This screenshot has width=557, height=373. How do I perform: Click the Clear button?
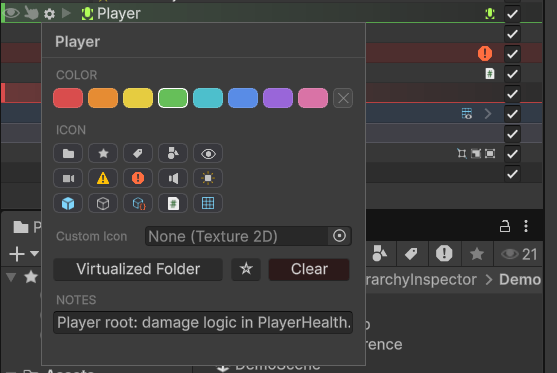point(309,269)
